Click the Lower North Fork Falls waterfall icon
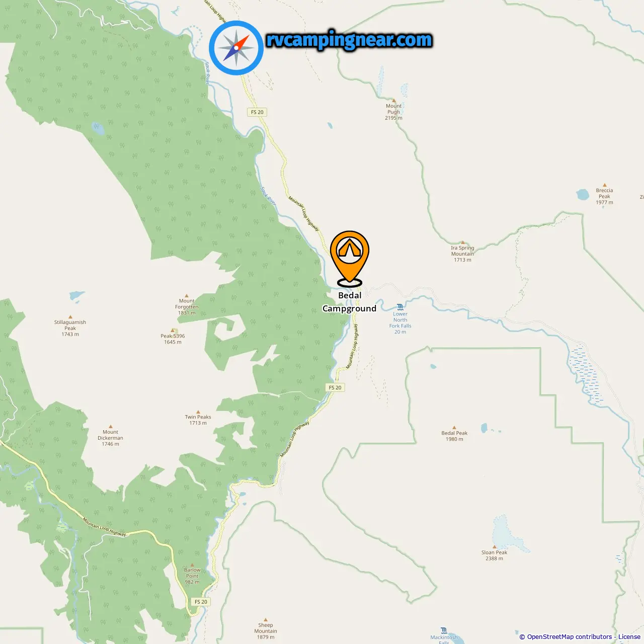The width and height of the screenshot is (644, 644). 400,306
